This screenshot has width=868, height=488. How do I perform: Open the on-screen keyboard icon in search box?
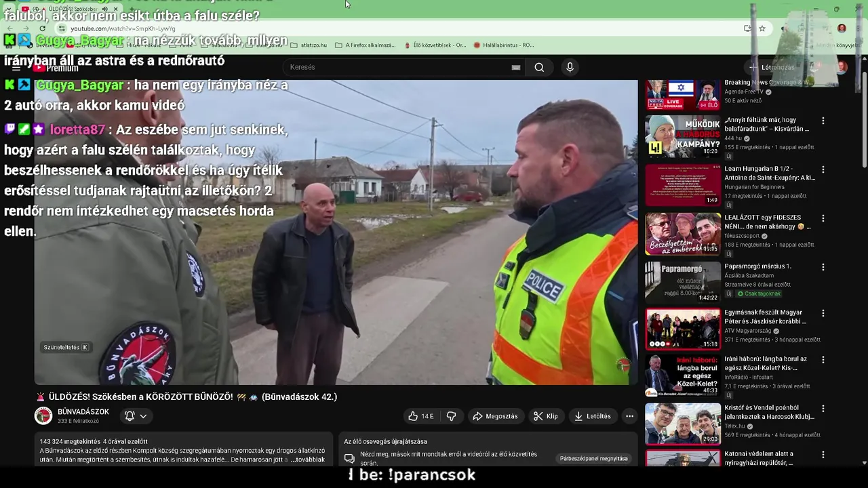[516, 67]
